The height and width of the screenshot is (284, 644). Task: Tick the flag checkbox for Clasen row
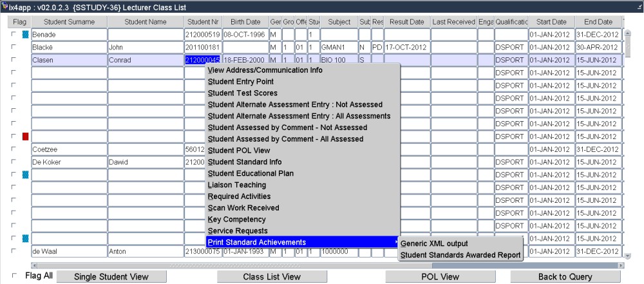click(14, 60)
